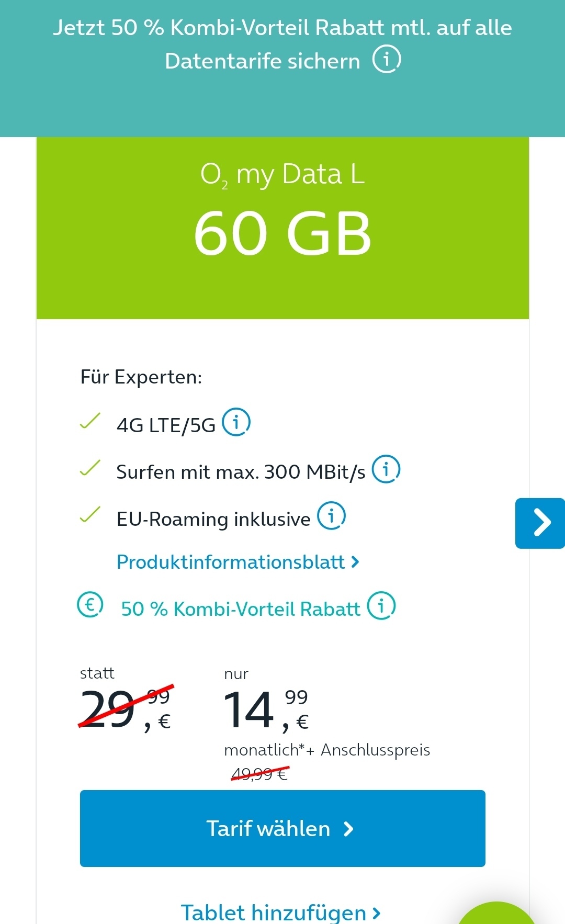The image size is (565, 924).
Task: Tap green checkmark beside EU-Roaming
Action: point(90,514)
